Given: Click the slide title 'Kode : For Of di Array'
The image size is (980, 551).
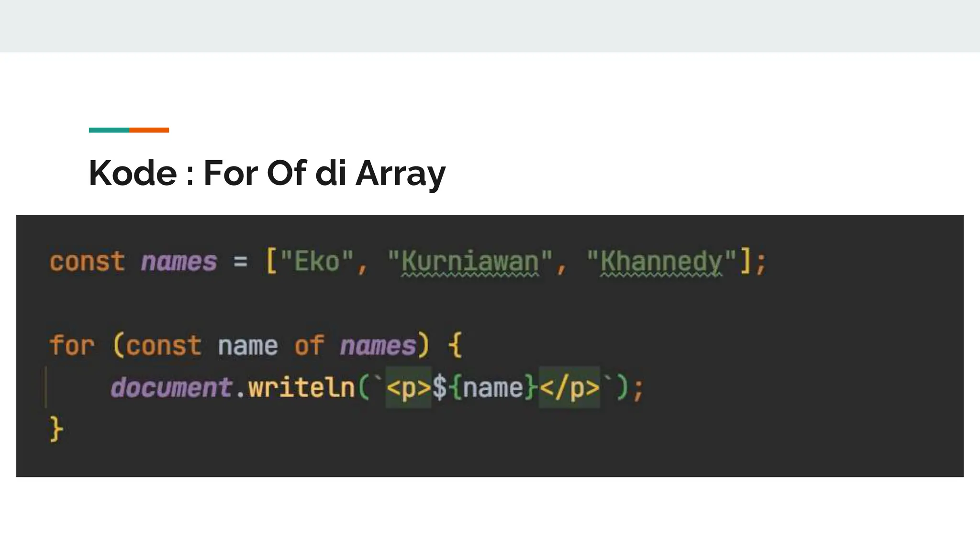Looking at the screenshot, I should point(267,173).
